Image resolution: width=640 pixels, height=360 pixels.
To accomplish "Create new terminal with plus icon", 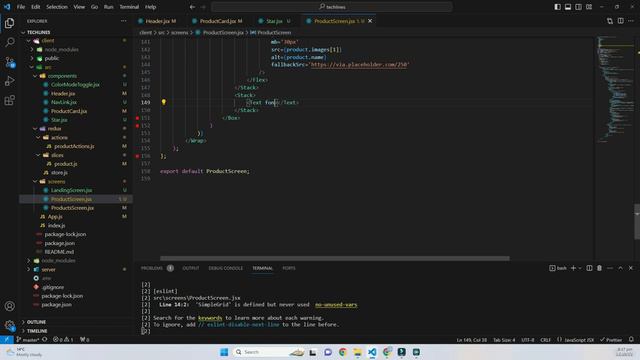I will tap(573, 268).
